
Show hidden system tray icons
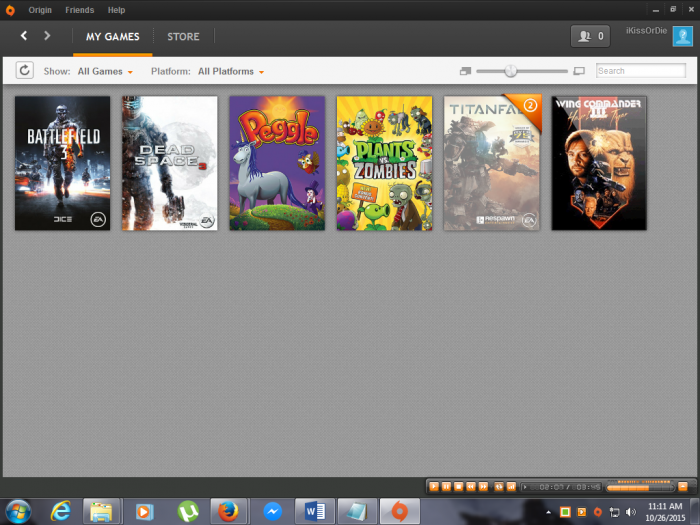pyautogui.click(x=548, y=512)
